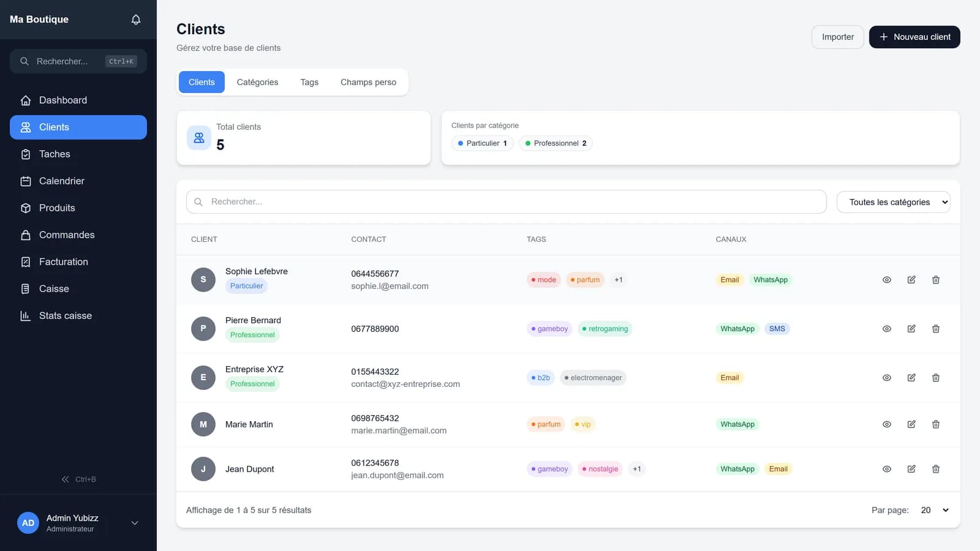Viewport: 980px width, 551px height.
Task: Open Facturation page
Action: click(78, 262)
